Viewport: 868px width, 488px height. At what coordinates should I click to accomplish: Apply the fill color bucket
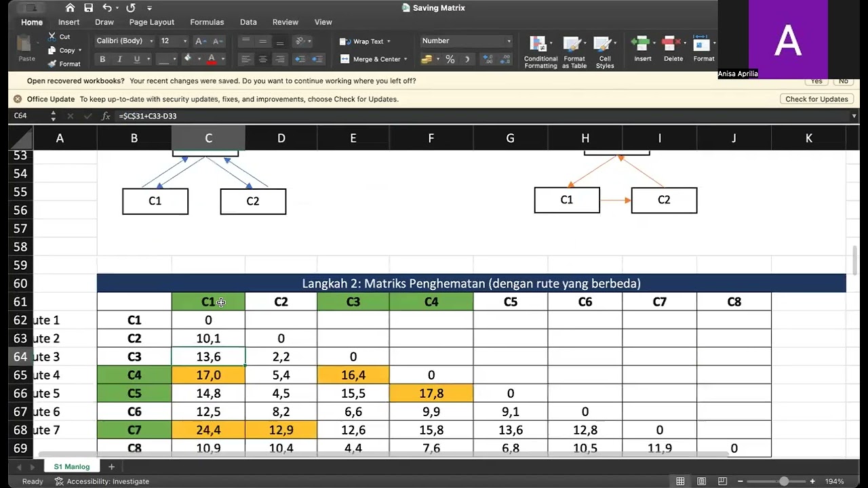(188, 59)
